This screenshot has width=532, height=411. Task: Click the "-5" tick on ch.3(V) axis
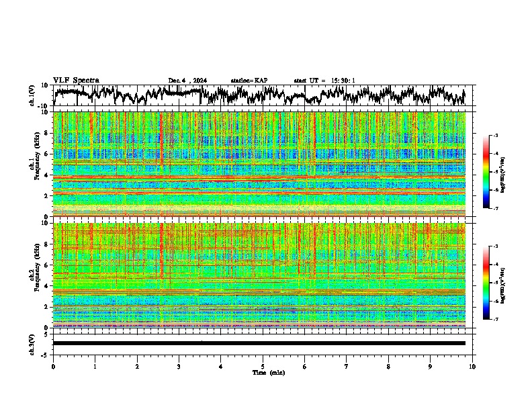point(45,355)
